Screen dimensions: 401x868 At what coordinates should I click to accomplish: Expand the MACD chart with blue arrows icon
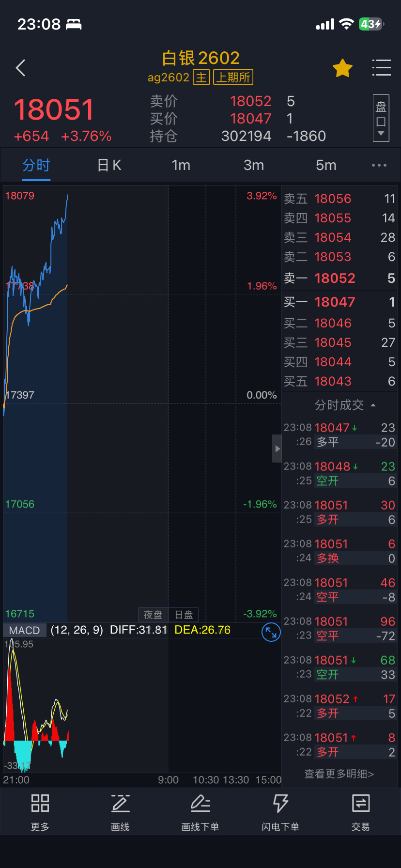[271, 632]
